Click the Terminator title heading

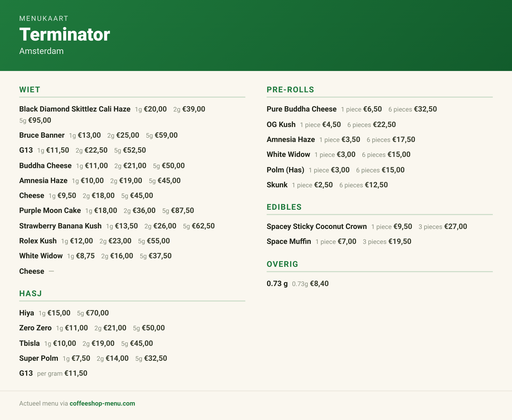[65, 34]
